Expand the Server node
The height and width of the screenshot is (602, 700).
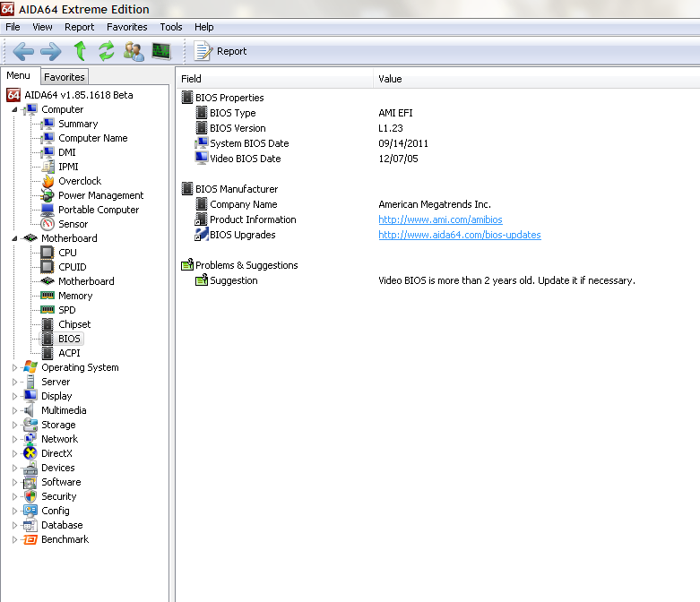click(x=14, y=382)
